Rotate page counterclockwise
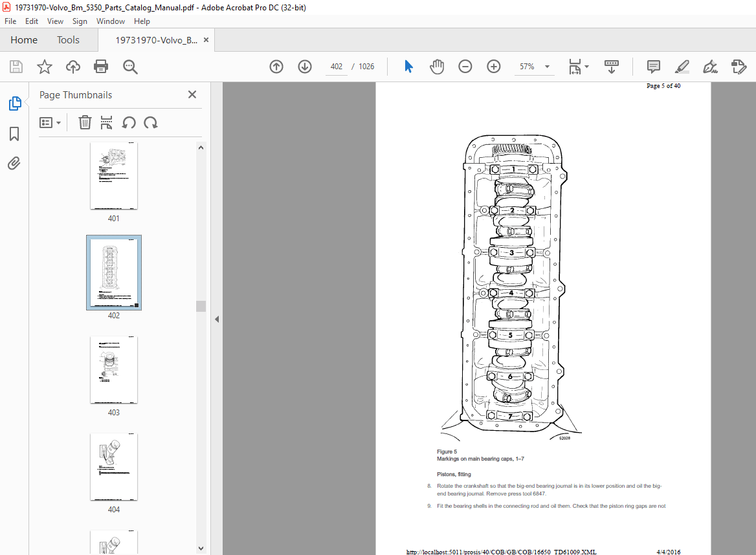Screen dimensions: 756x555 (129, 122)
